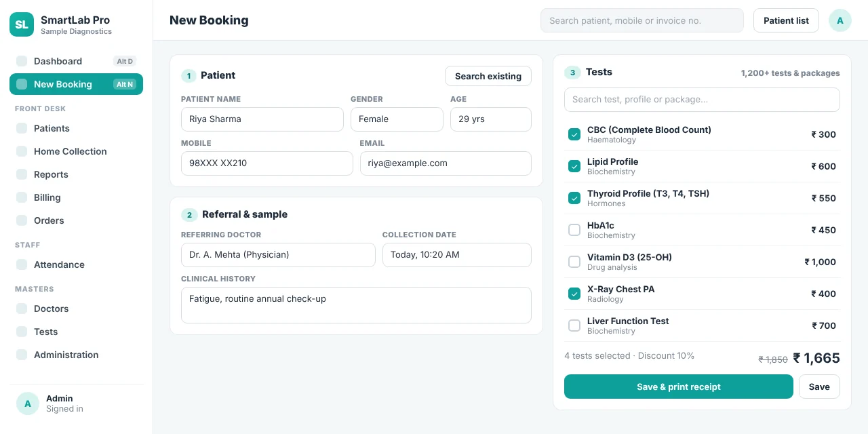Click the Mobile number field
The image size is (868, 434).
point(267,163)
